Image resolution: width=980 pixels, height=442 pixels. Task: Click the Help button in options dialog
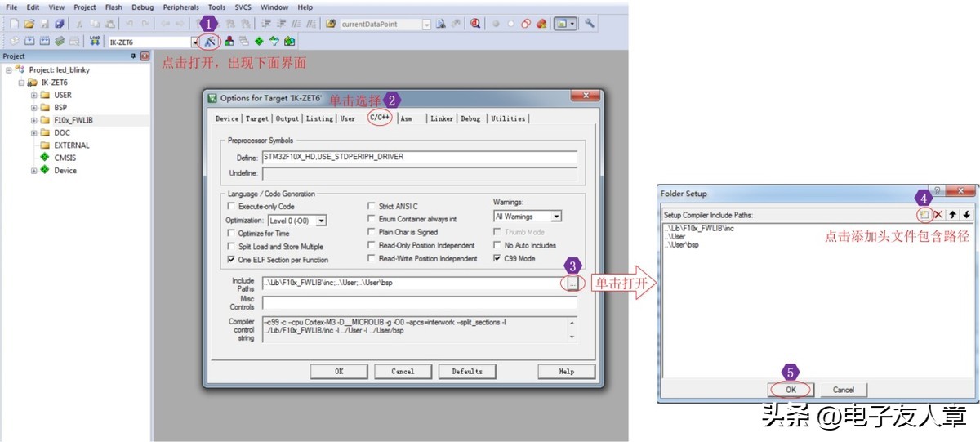pos(566,371)
